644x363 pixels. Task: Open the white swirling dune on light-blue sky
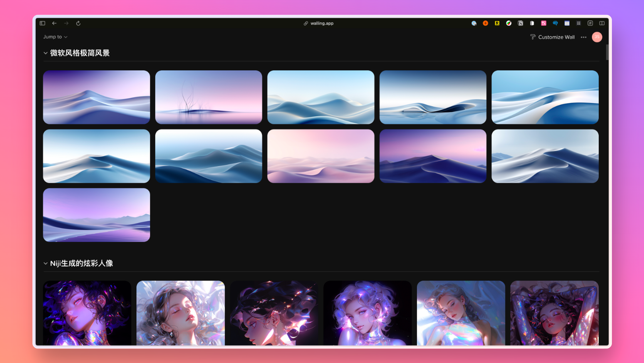(545, 97)
